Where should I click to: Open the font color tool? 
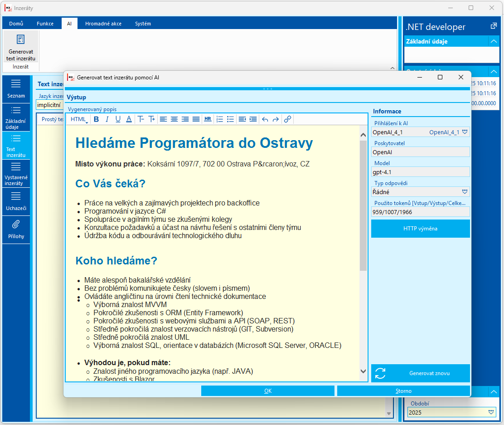(x=129, y=119)
